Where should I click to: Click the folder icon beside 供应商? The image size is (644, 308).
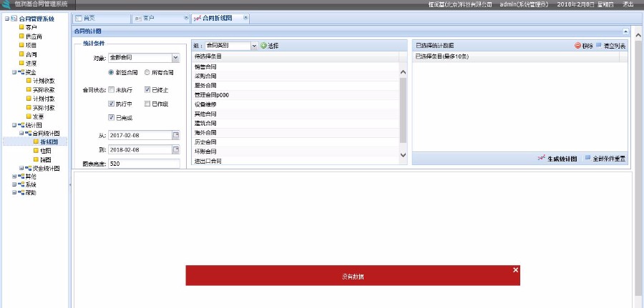(x=21, y=36)
